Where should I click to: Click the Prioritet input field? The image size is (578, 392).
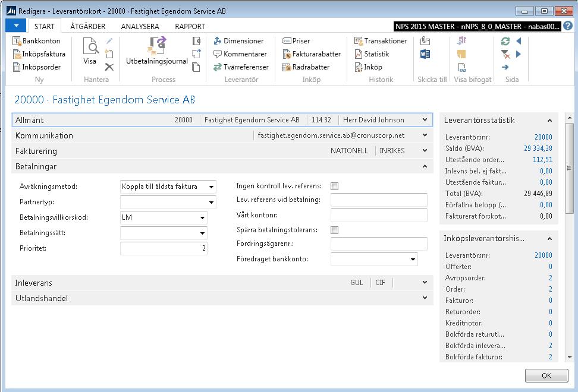(164, 248)
